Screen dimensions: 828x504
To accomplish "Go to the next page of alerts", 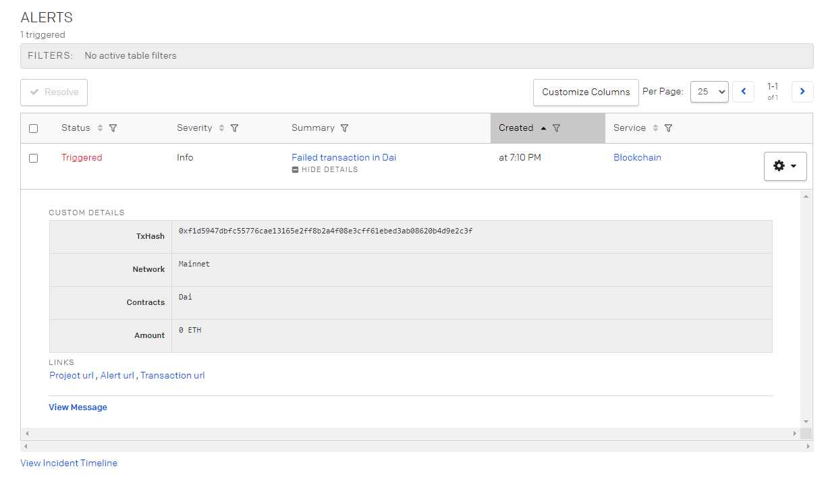I will [x=803, y=92].
